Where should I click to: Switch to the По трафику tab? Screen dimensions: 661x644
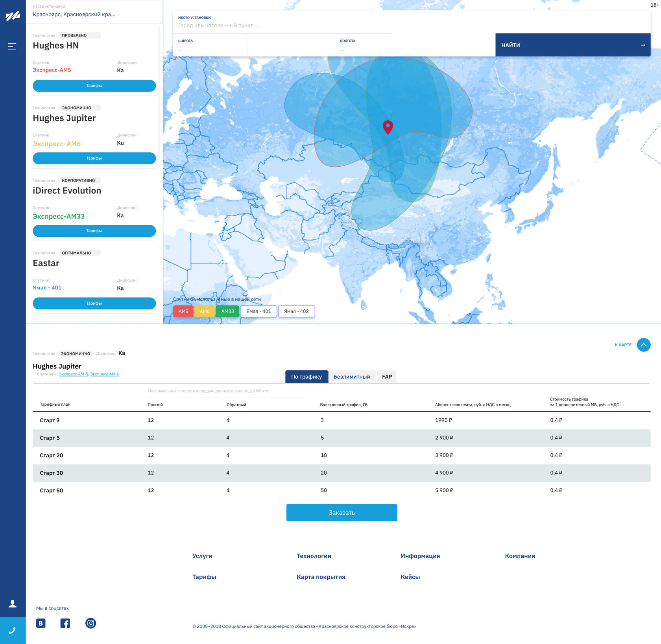tap(306, 377)
